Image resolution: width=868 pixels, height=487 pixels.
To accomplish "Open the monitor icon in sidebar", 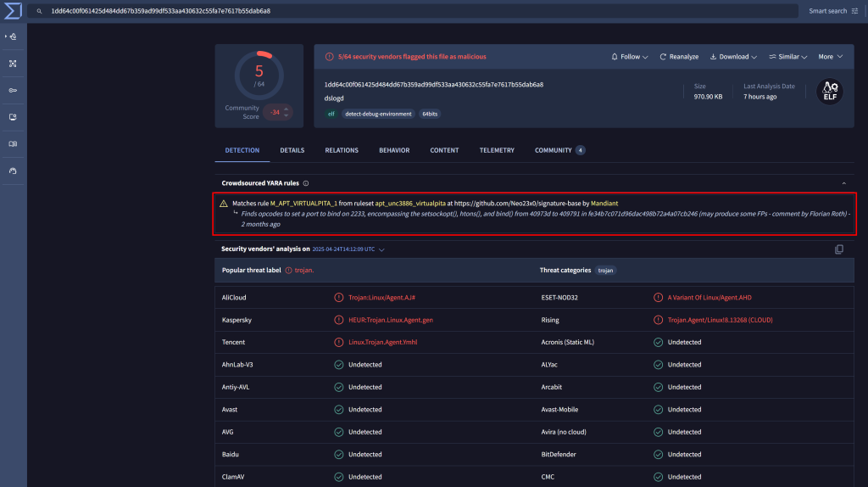I will pos(13,117).
